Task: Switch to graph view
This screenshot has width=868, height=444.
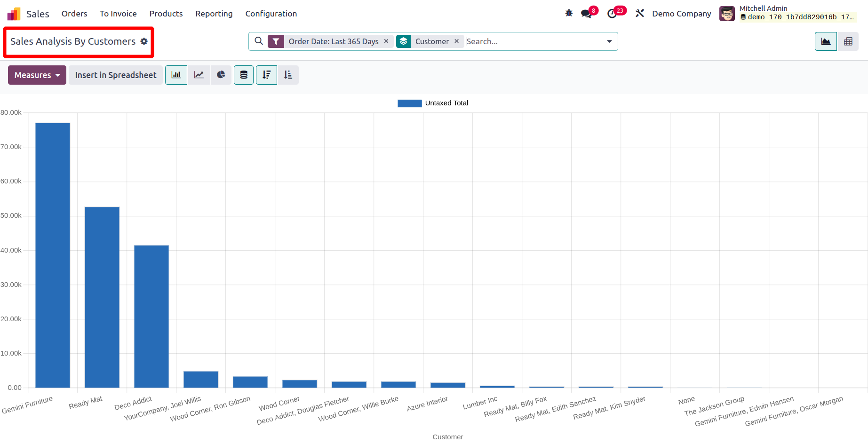Action: [x=826, y=41]
